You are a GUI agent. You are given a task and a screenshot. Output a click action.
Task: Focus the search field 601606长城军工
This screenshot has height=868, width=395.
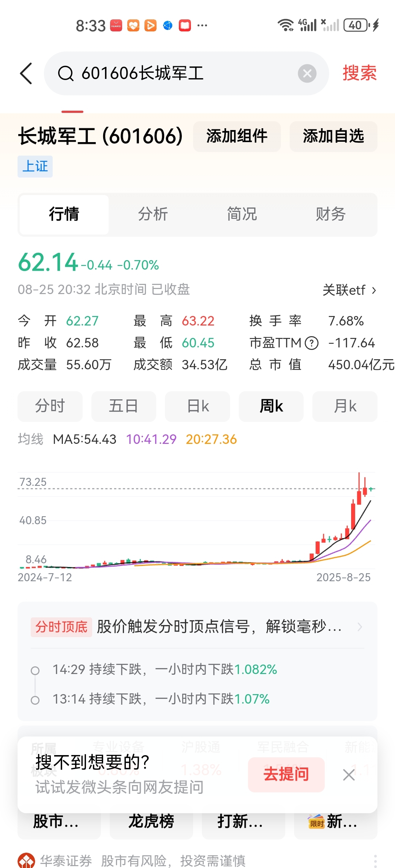click(187, 73)
